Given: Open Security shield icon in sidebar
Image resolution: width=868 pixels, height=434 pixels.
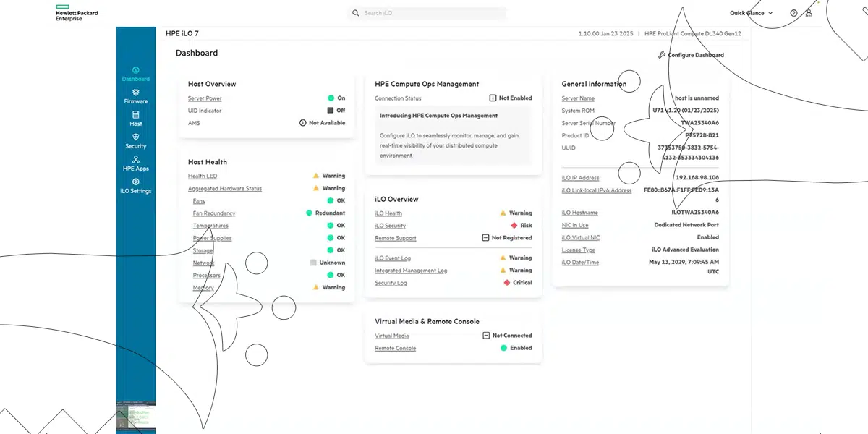Looking at the screenshot, I should [x=136, y=137].
